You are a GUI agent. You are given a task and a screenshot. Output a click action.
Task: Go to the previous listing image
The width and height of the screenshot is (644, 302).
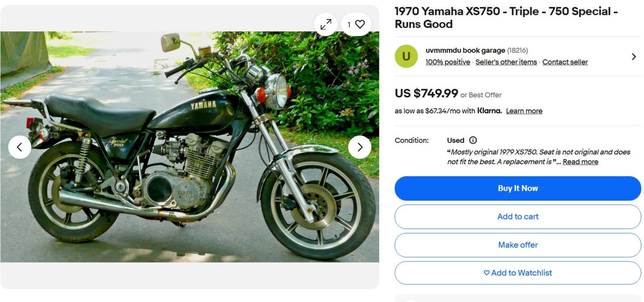(19, 147)
